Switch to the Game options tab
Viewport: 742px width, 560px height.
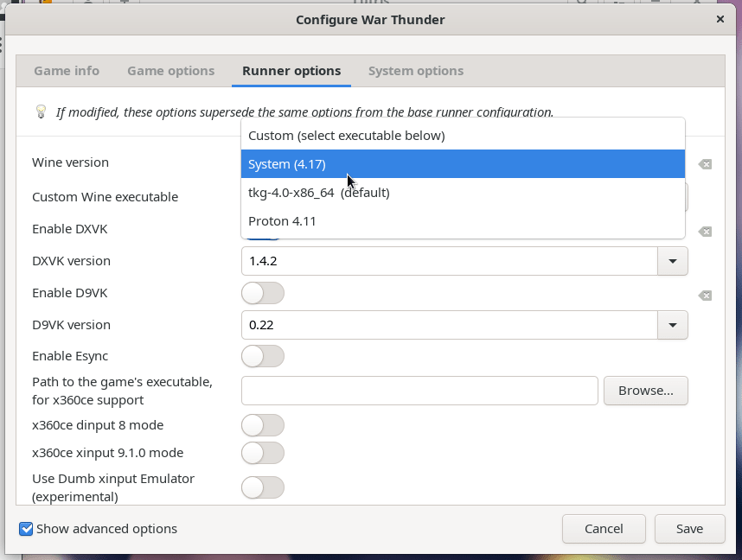pyautogui.click(x=171, y=71)
